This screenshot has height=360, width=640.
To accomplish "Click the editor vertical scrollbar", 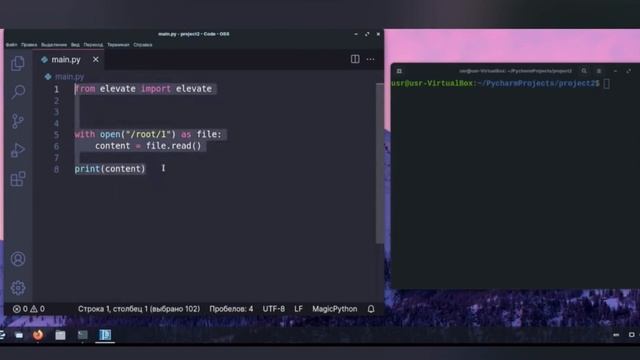I will pyautogui.click(x=380, y=163).
